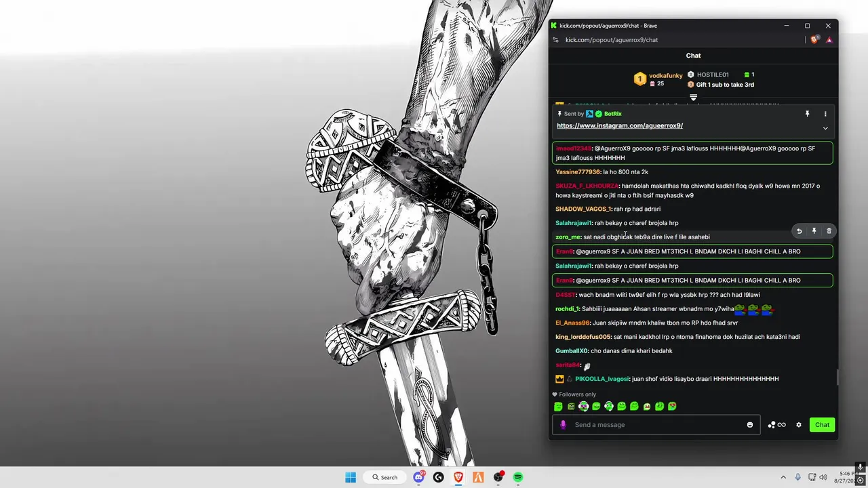The image size is (868, 488).
Task: Pick the ninth green thinking emote
Action: pos(659,407)
